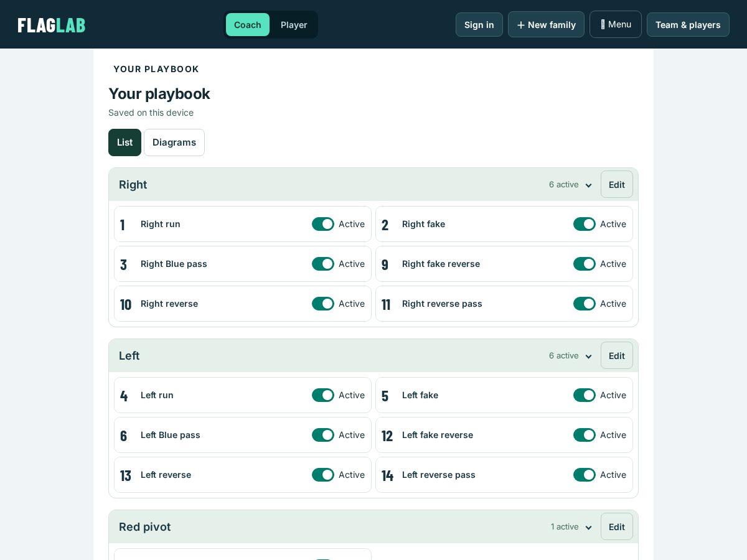Toggle Left fake reverse active switch
This screenshot has width=747, height=560.
click(x=585, y=435)
